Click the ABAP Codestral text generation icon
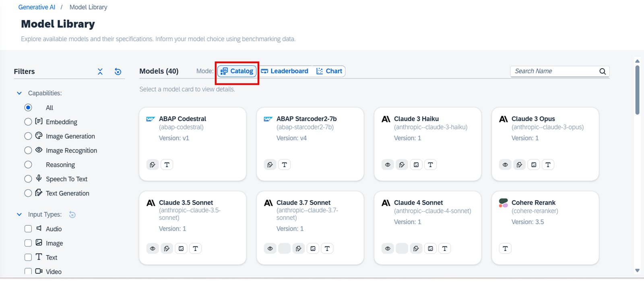 coord(153,164)
